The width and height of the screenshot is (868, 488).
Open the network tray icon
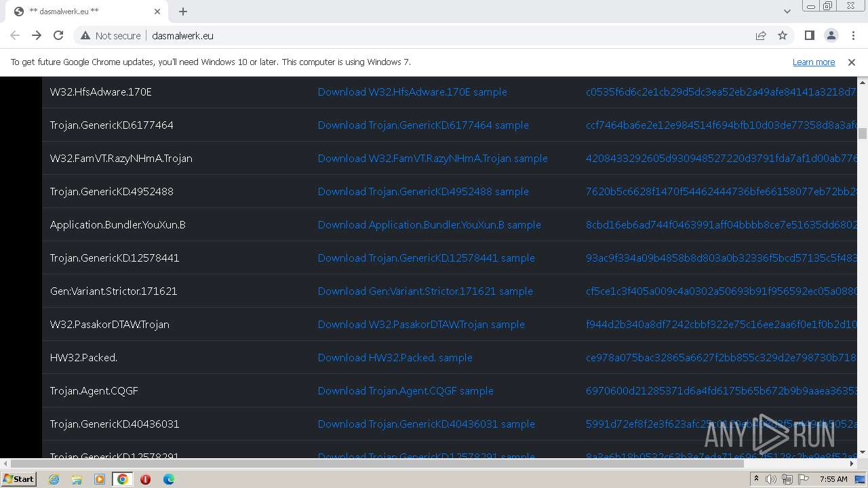tap(787, 479)
